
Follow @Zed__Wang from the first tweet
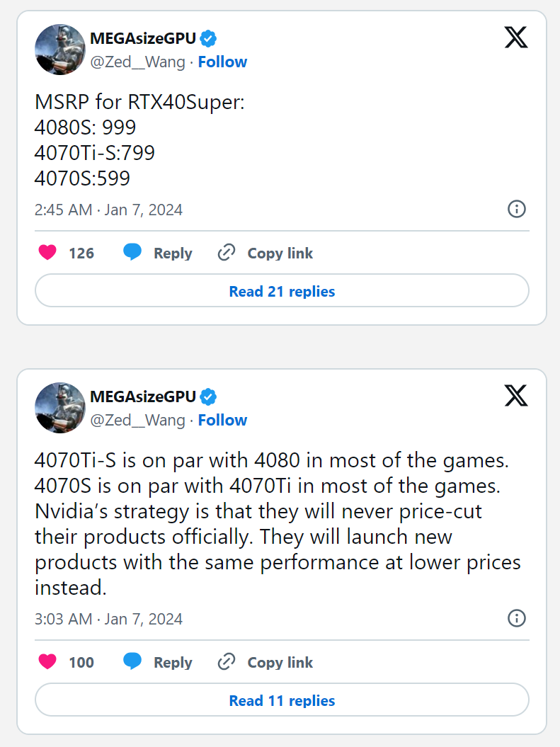point(222,62)
